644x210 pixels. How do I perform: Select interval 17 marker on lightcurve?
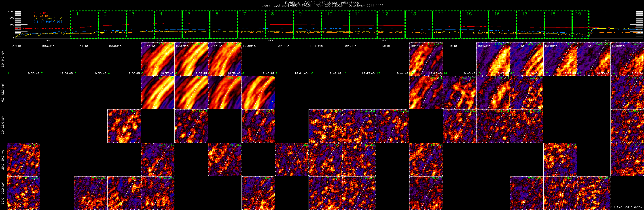click(x=525, y=14)
